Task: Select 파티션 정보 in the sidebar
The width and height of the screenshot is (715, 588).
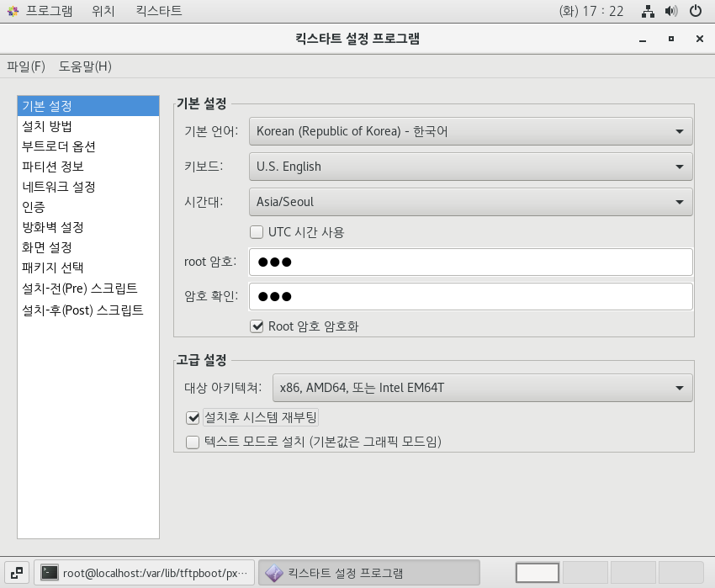Action: coord(88,167)
